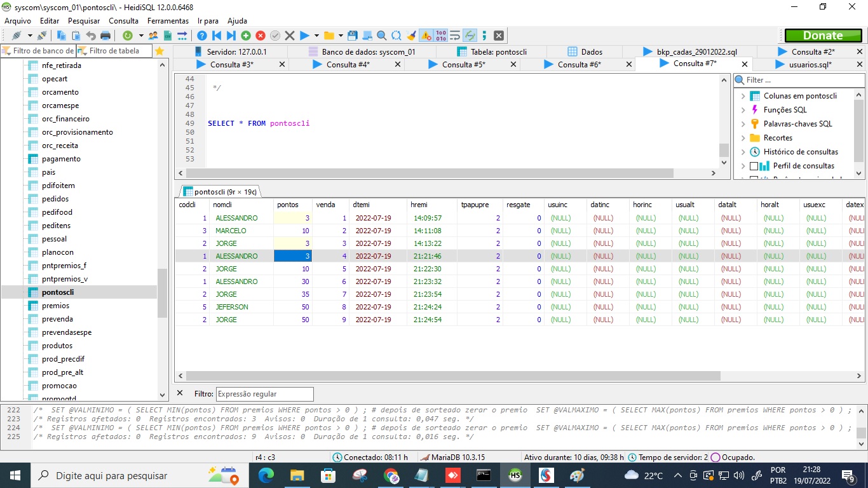Open the Ferramentas menu
868x488 pixels.
[168, 21]
